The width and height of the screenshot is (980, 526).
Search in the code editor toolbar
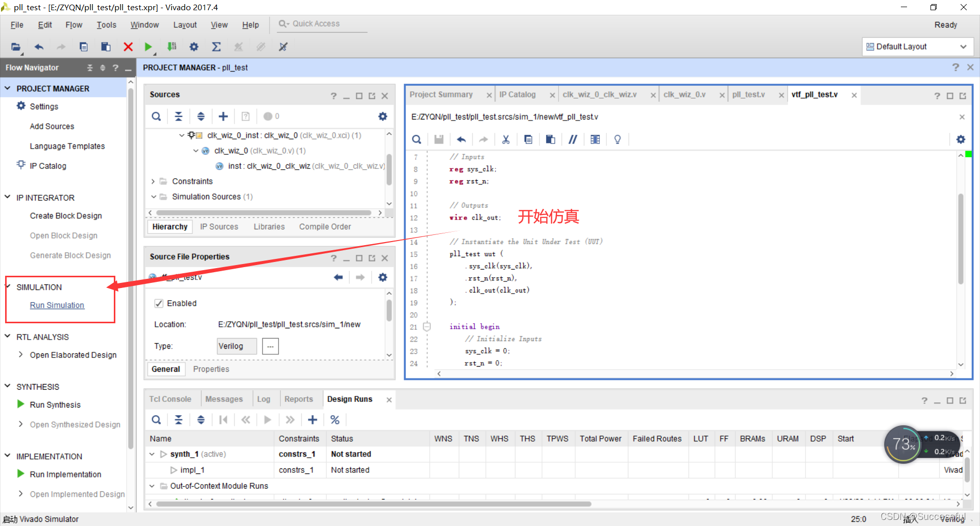point(416,139)
